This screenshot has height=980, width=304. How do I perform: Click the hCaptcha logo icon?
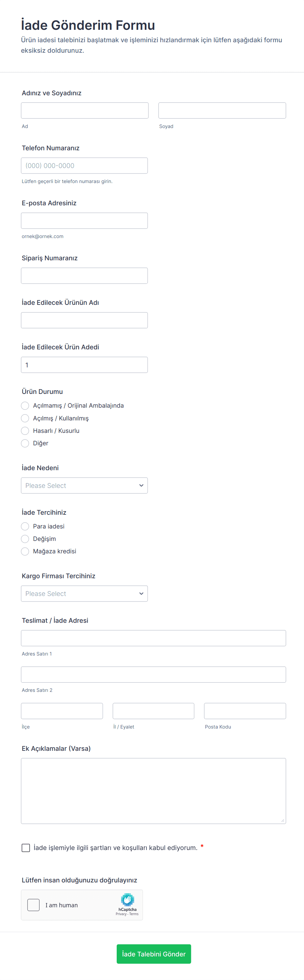[x=127, y=899]
